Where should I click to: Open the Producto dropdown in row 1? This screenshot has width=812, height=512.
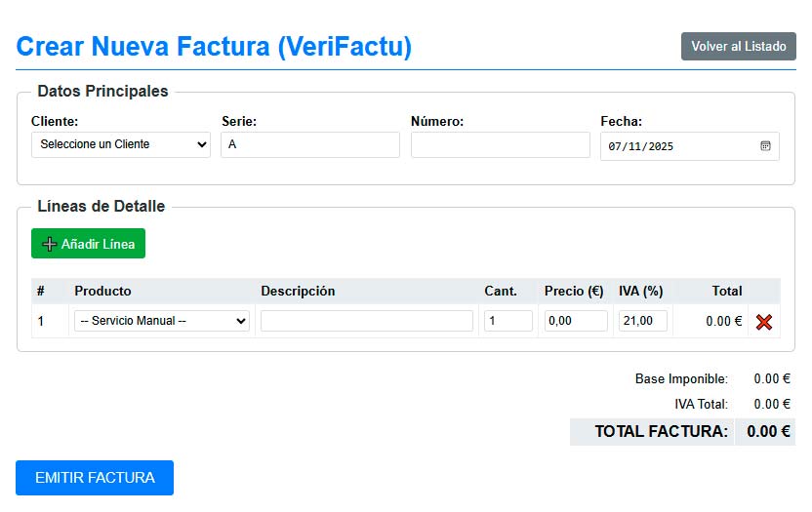pos(162,321)
